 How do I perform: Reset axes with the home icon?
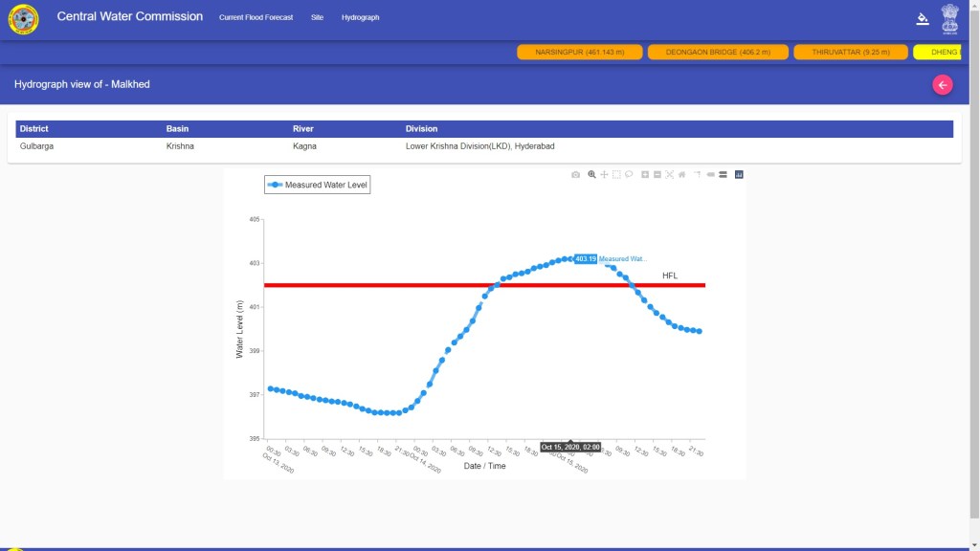pos(681,174)
